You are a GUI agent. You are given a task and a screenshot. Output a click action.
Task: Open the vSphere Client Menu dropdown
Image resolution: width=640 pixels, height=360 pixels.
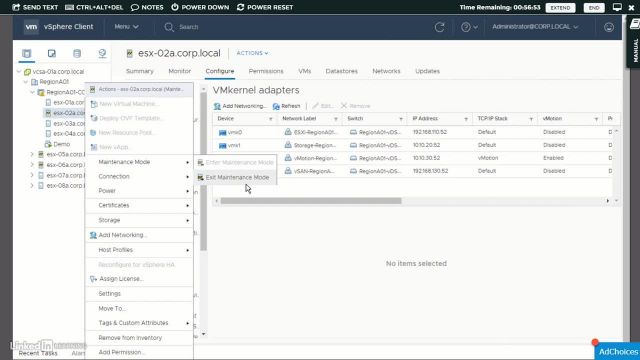[126, 27]
